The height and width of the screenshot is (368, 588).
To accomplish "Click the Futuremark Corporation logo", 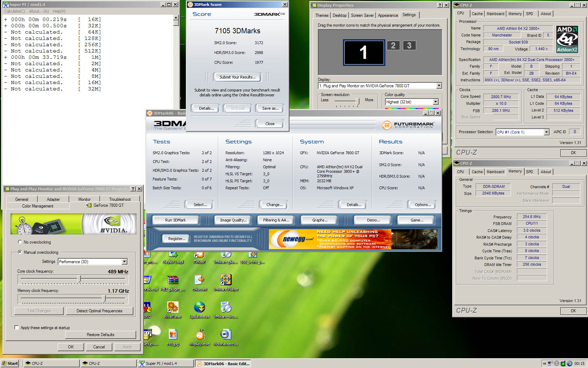I will (408, 125).
